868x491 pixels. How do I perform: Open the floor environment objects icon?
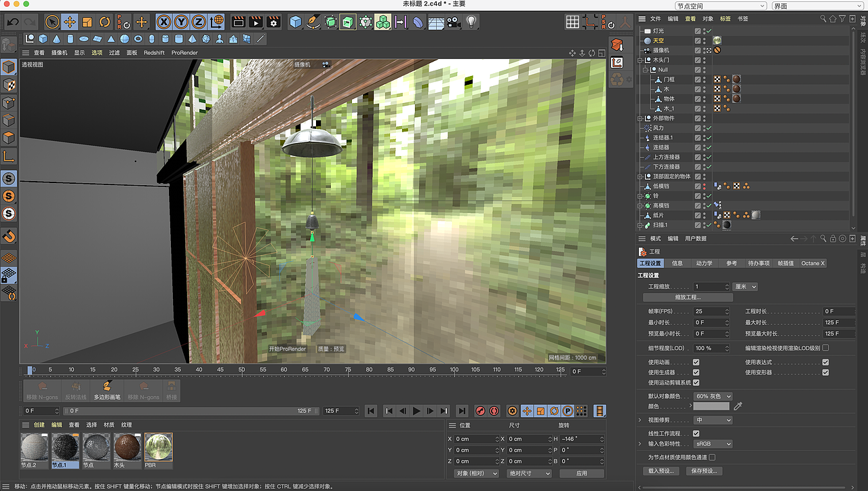436,22
